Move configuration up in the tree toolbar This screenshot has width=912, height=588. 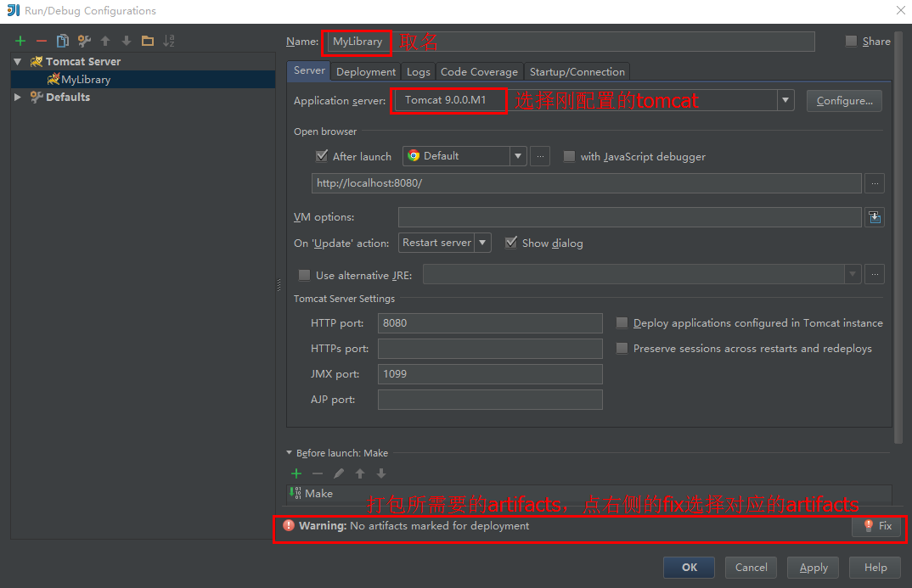[x=105, y=41]
